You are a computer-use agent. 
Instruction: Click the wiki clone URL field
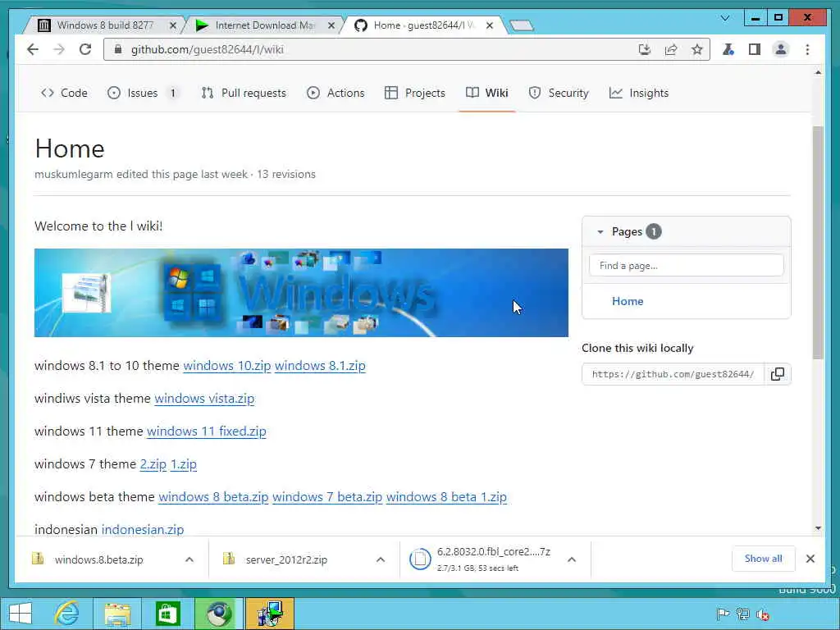pyautogui.click(x=673, y=374)
